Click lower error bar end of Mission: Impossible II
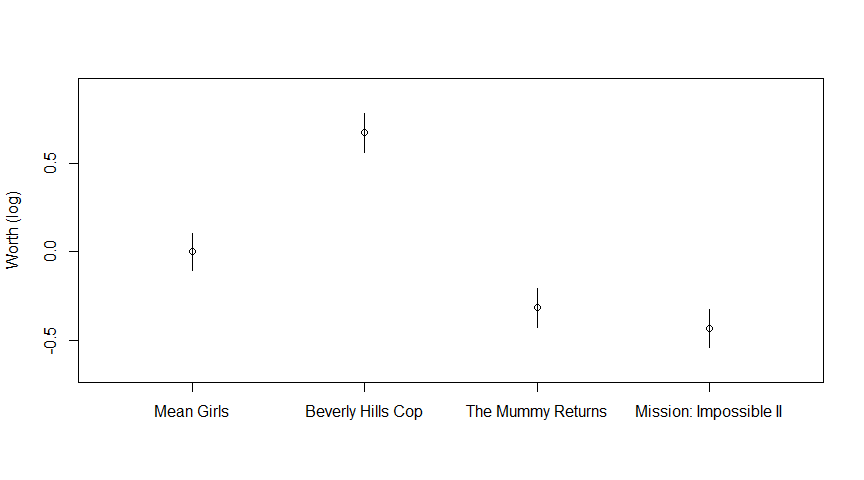The image size is (864, 480). [x=709, y=348]
